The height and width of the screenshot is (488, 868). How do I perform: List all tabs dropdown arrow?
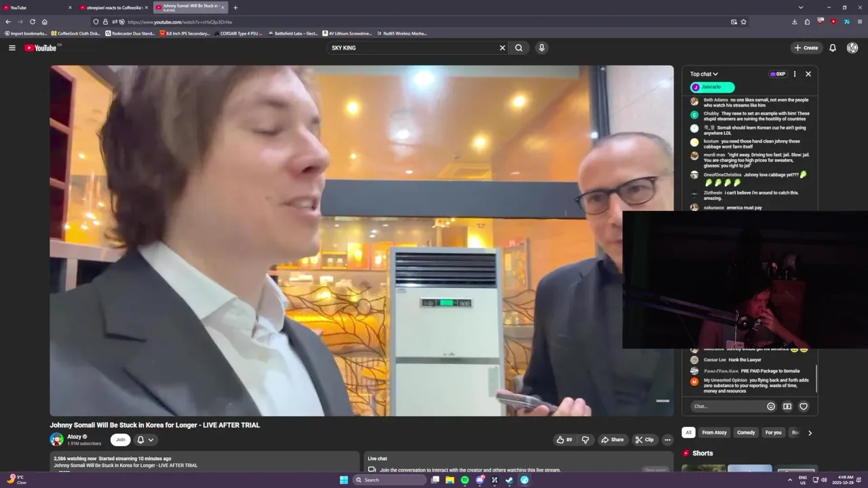click(800, 7)
